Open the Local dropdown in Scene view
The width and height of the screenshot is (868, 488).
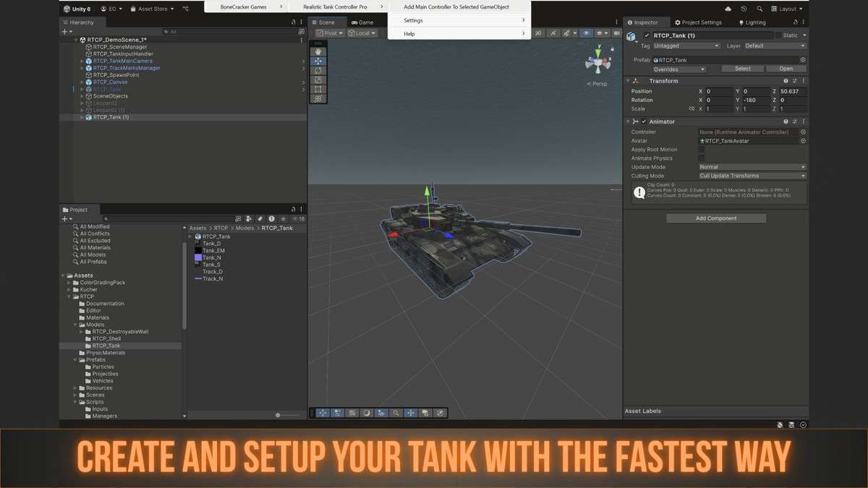click(362, 33)
